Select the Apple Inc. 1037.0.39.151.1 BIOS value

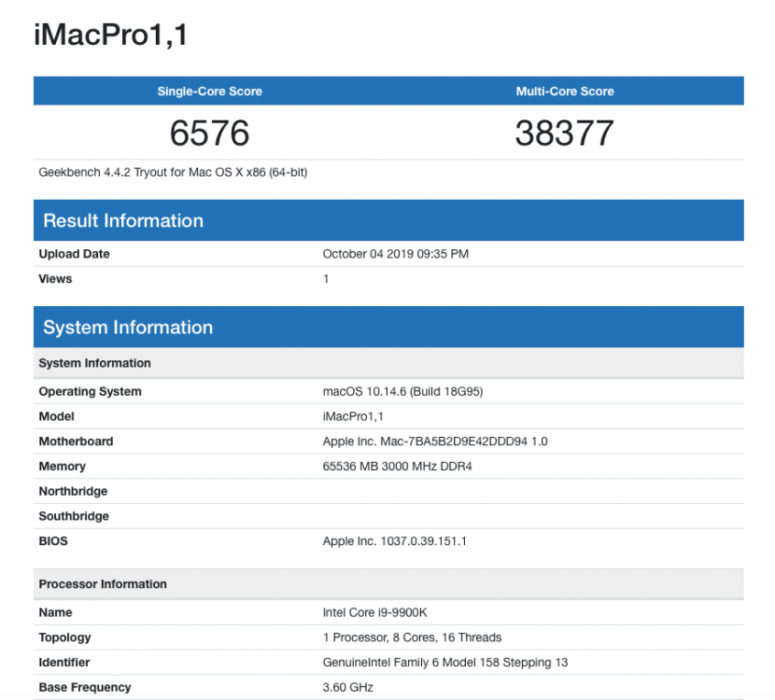pos(394,541)
